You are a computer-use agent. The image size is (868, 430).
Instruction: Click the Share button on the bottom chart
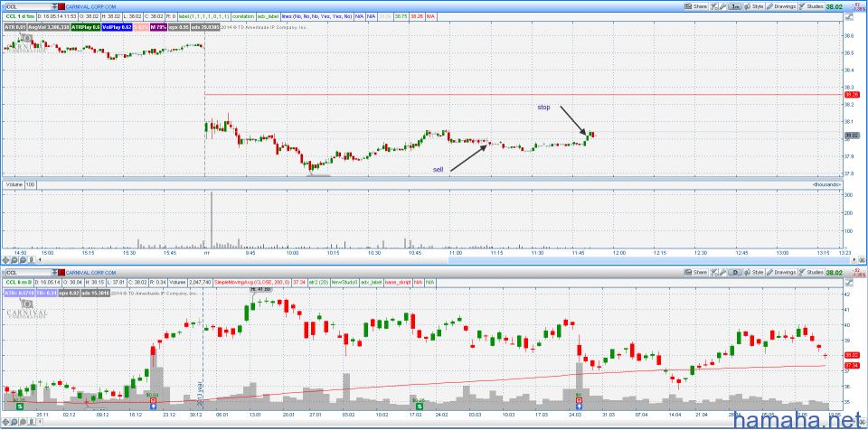point(696,272)
